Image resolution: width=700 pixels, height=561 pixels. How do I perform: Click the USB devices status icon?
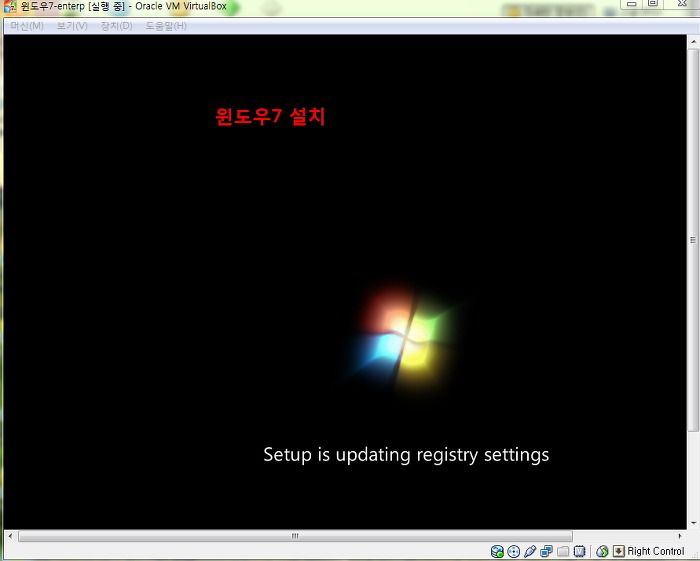point(530,551)
